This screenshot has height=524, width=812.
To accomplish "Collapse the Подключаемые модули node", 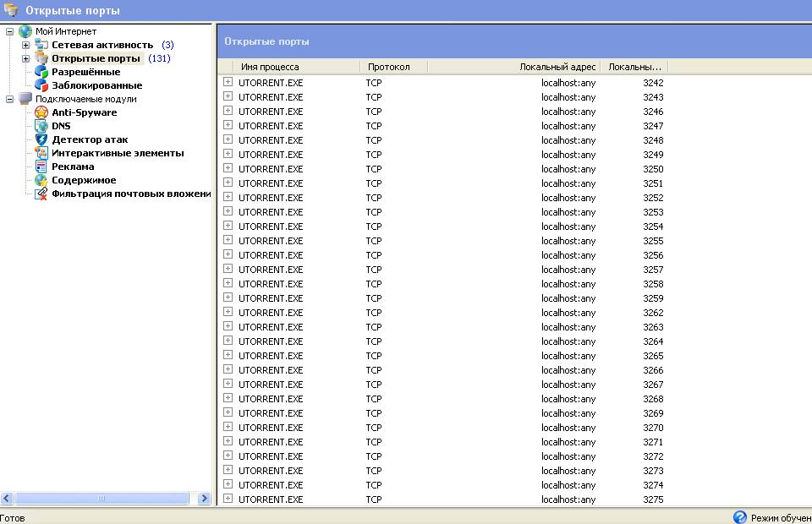I will click(x=10, y=99).
